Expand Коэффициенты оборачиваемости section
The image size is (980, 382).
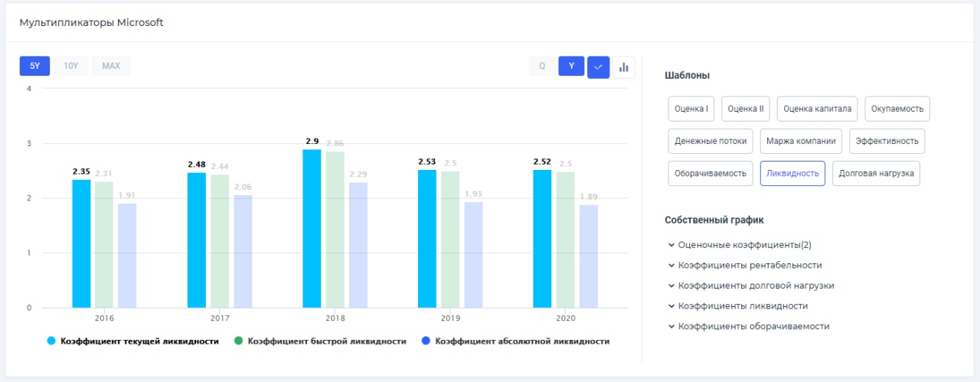click(749, 325)
